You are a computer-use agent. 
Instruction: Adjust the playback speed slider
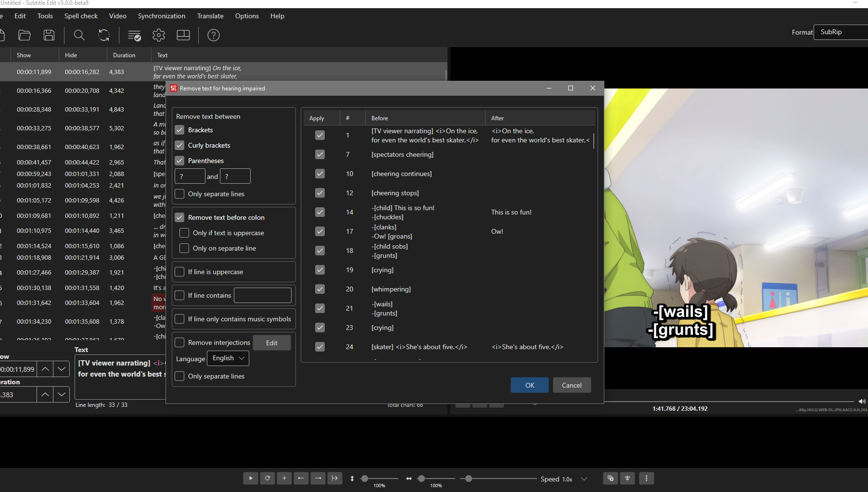(498, 479)
